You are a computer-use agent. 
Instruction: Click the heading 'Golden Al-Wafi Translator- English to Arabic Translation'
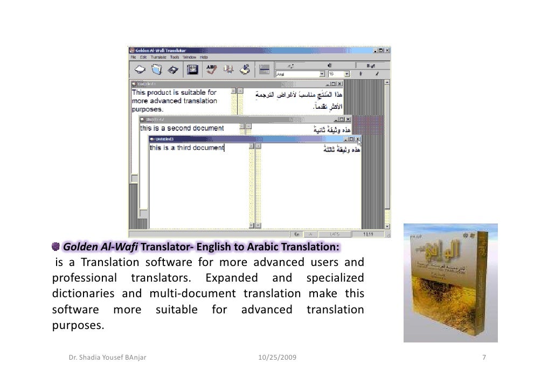(201, 247)
